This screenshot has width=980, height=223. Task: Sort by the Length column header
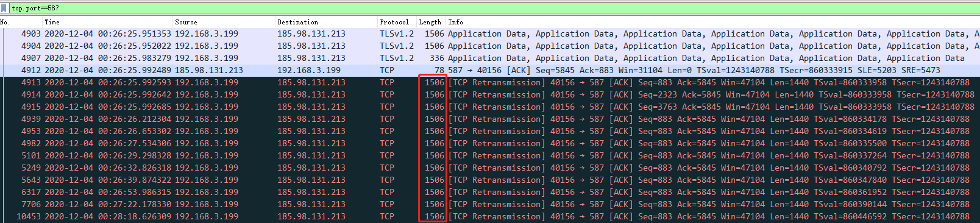[431, 22]
